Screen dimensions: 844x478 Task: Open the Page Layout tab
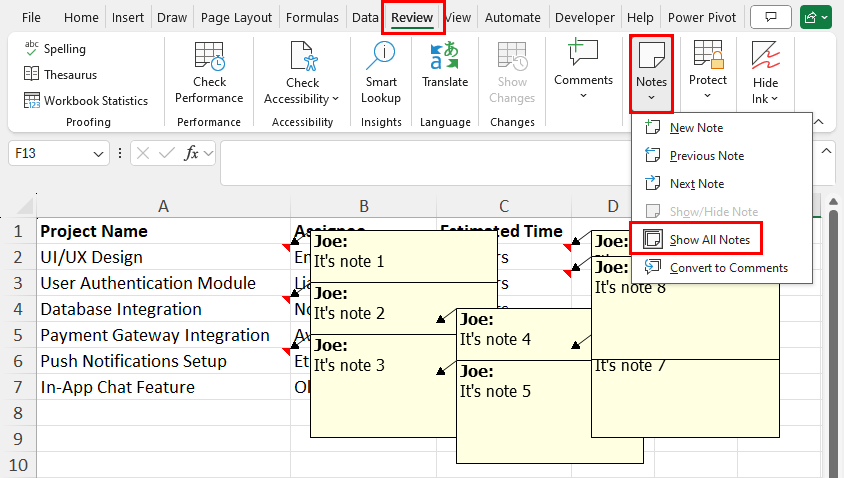tap(236, 18)
